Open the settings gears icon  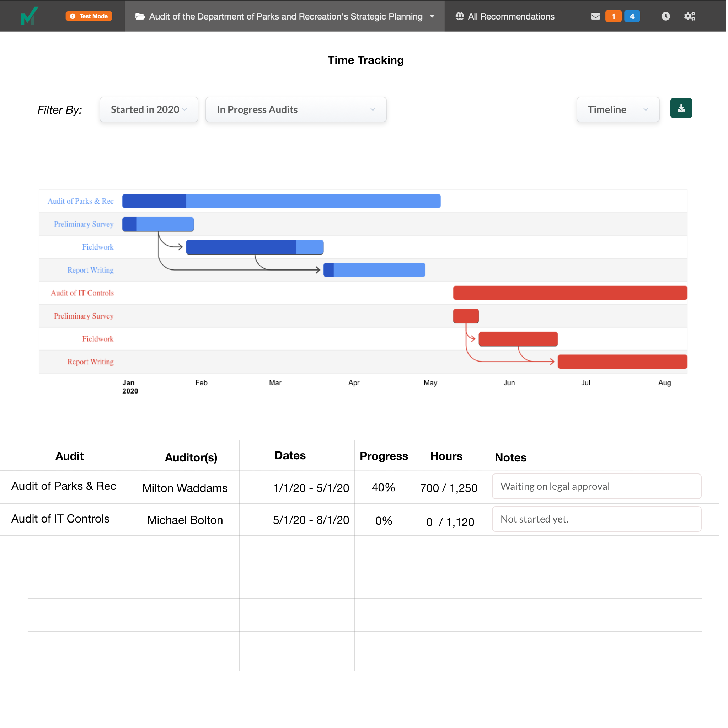tap(689, 16)
